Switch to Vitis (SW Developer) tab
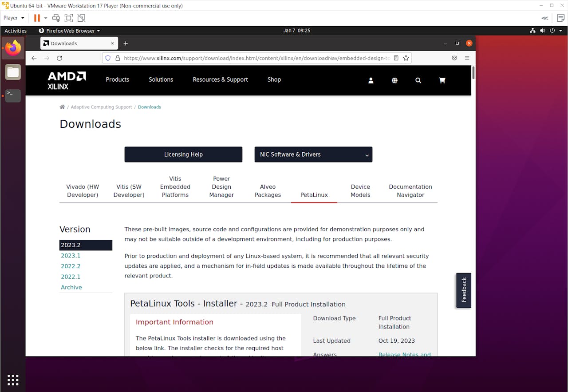568x392 pixels. pyautogui.click(x=129, y=191)
